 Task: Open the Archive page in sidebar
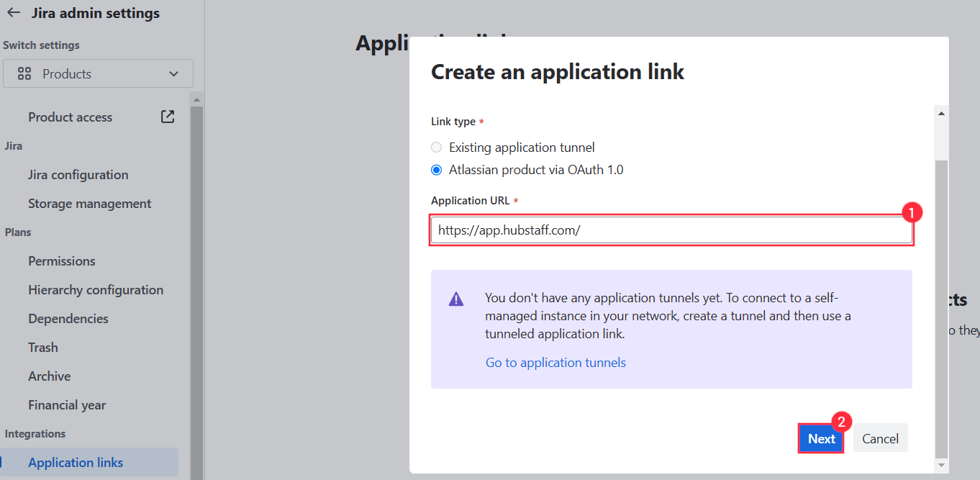[50, 376]
